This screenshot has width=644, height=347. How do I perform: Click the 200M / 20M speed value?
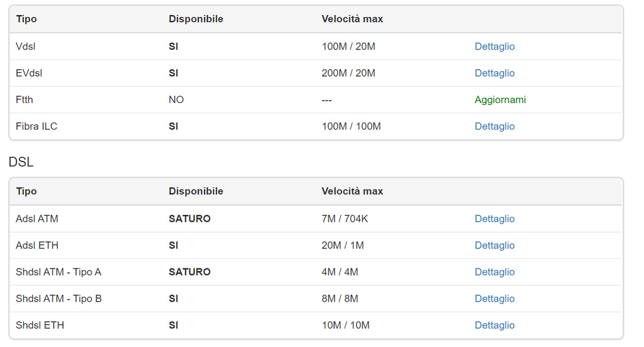[348, 73]
